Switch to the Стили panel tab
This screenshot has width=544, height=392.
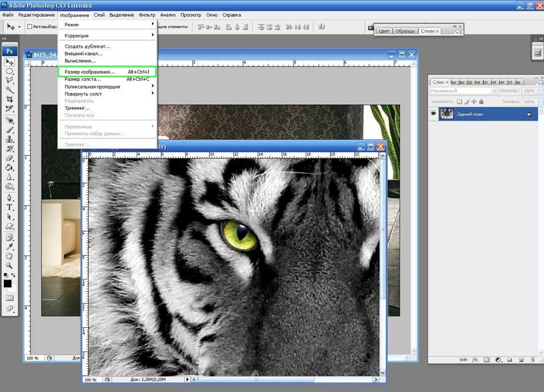pyautogui.click(x=427, y=31)
